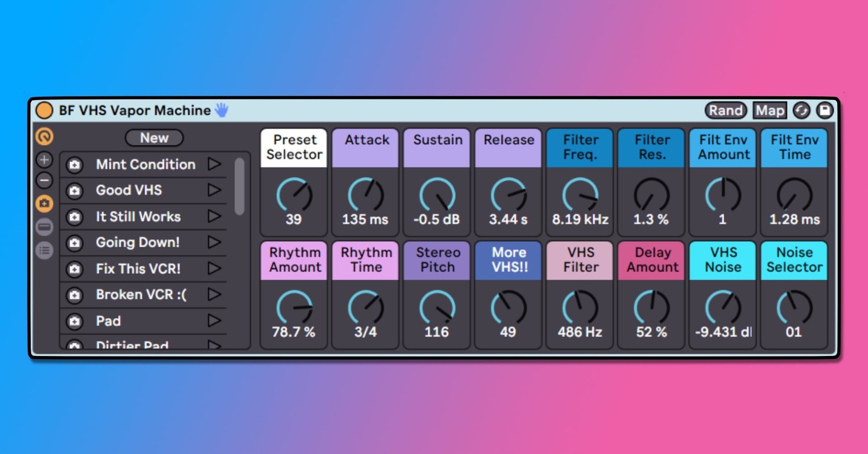Viewport: 868px width, 454px height.
Task: Click the 8.19 kHz Filter Freq. value
Action: [580, 220]
